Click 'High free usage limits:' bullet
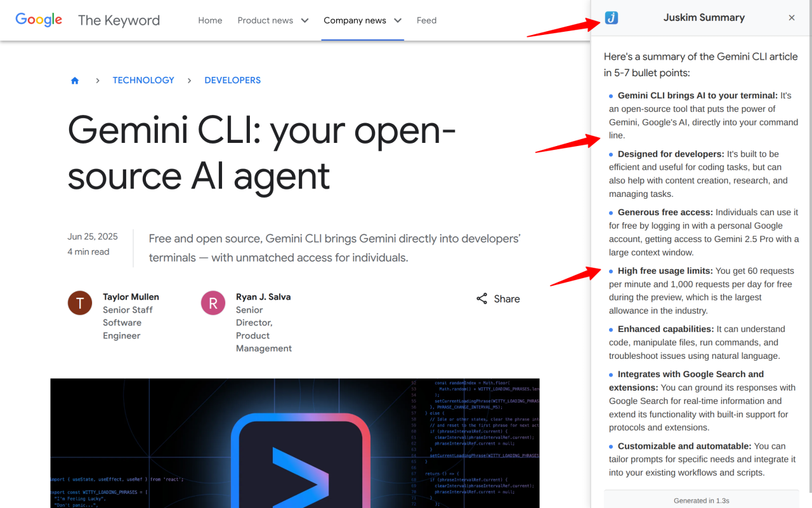Image resolution: width=812 pixels, height=508 pixels. coord(665,271)
